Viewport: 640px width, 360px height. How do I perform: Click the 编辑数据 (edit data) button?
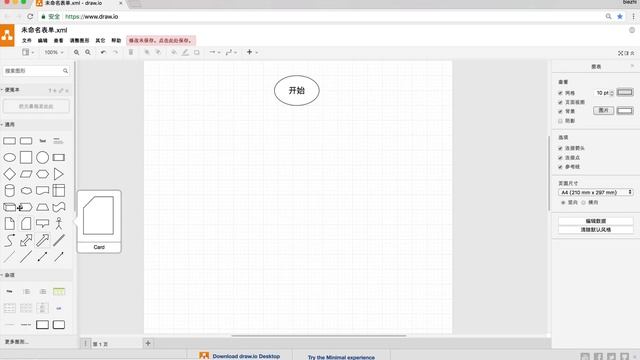[596, 221]
